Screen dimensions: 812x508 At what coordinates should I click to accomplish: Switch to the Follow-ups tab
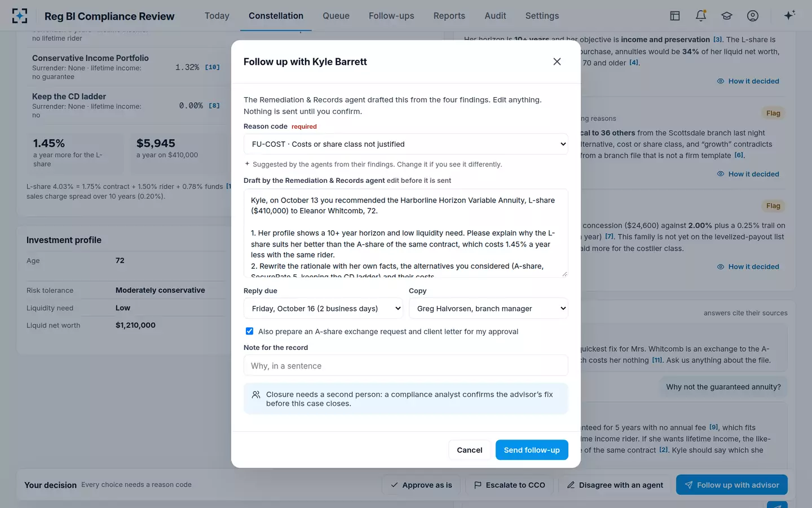point(391,16)
